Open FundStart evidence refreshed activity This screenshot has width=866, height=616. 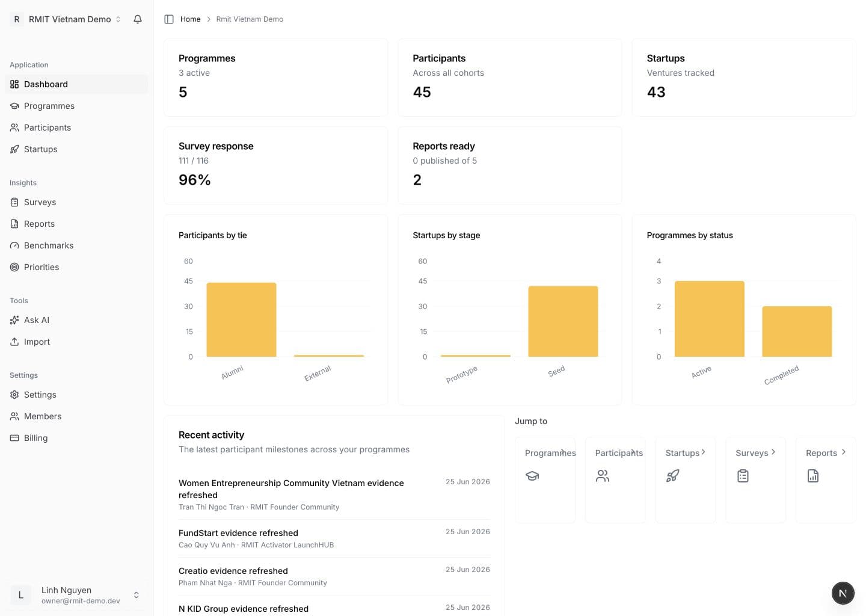tap(334, 538)
